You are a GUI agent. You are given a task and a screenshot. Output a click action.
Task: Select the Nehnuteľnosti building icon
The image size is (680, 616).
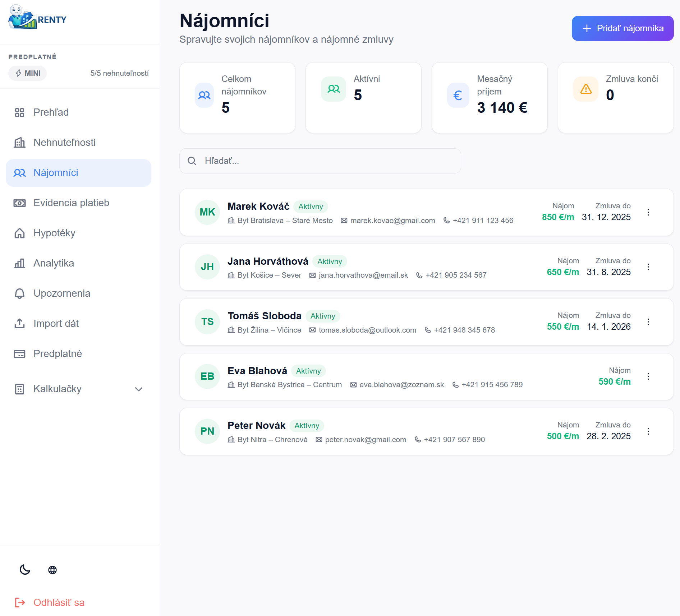point(20,143)
